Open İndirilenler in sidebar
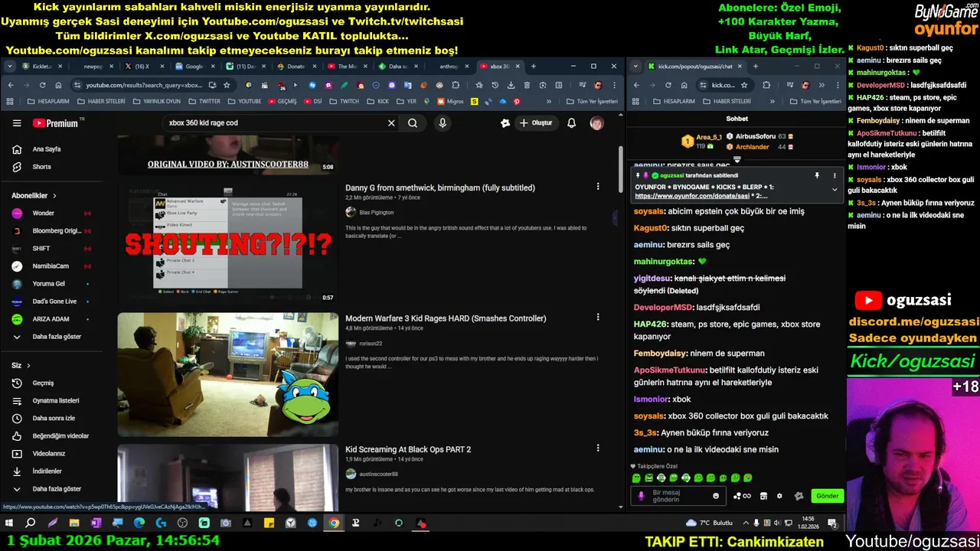The height and width of the screenshot is (551, 980). pos(52,471)
